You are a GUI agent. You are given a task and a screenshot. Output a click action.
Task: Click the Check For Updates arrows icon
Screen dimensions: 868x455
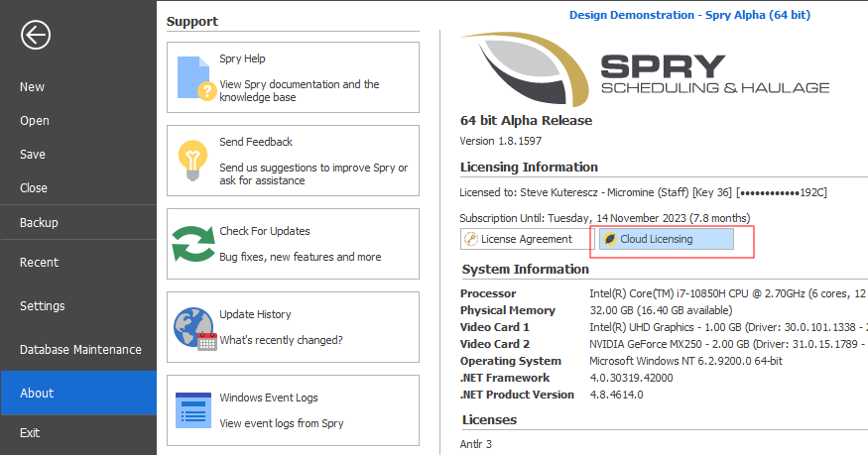click(192, 243)
